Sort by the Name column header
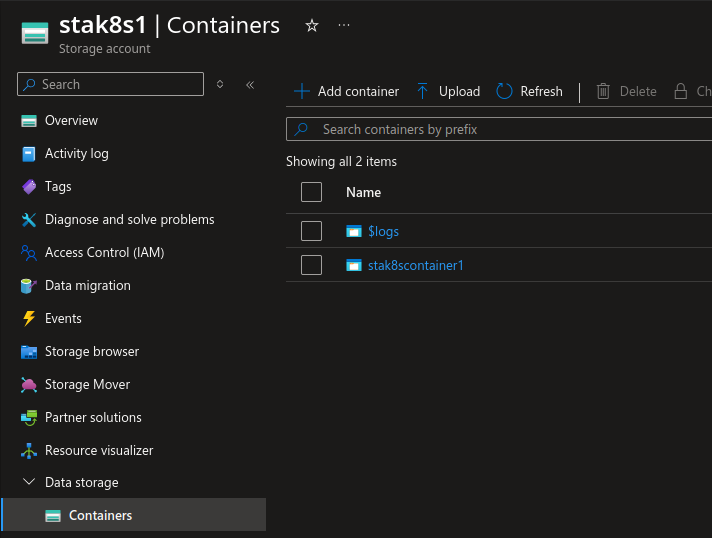712x538 pixels. tap(363, 192)
